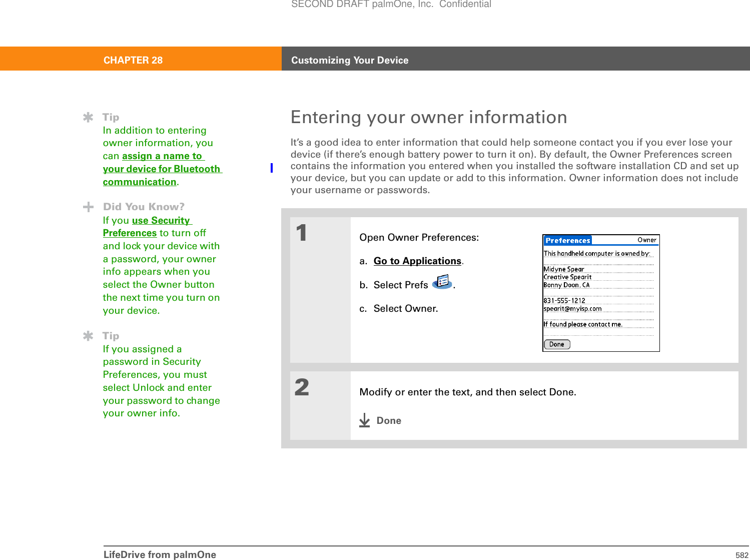Image resolution: width=750 pixels, height=560 pixels.
Task: Click the 'Creative Spearit' company line
Action: tap(567, 277)
